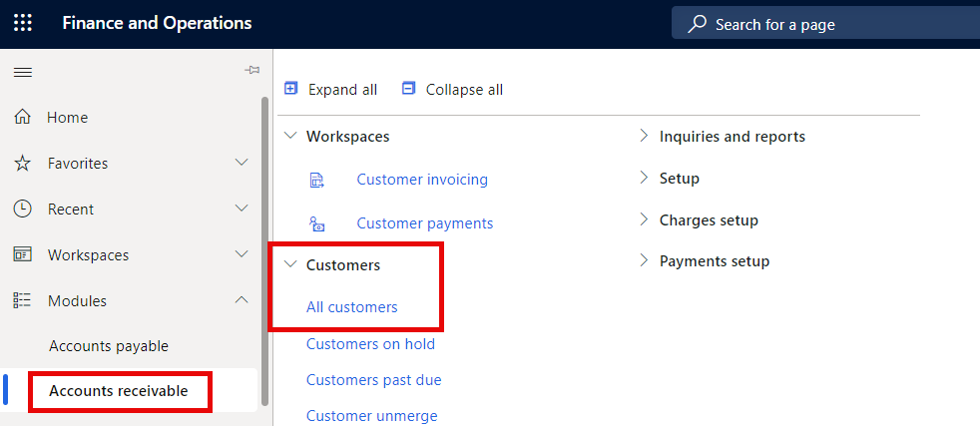Screen dimensions: 980x426
Task: Click Expand all button label
Action: tap(342, 90)
